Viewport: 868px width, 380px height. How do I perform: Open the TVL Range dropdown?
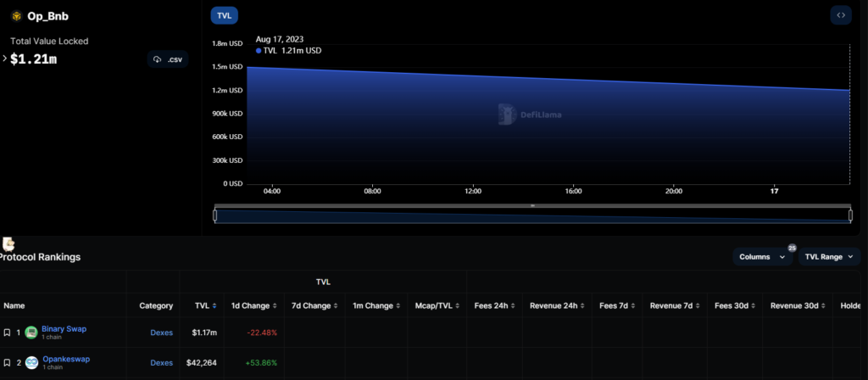click(829, 256)
